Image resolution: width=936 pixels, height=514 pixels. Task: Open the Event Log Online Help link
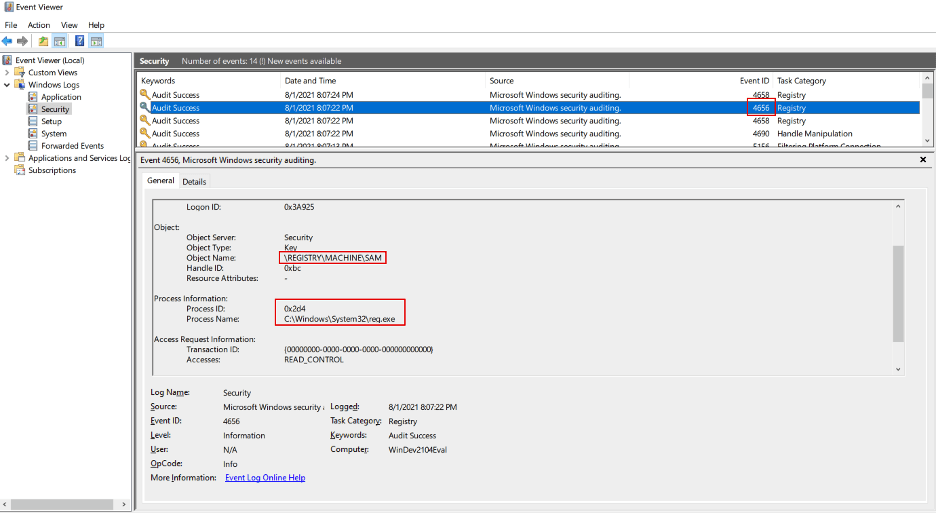tap(265, 478)
